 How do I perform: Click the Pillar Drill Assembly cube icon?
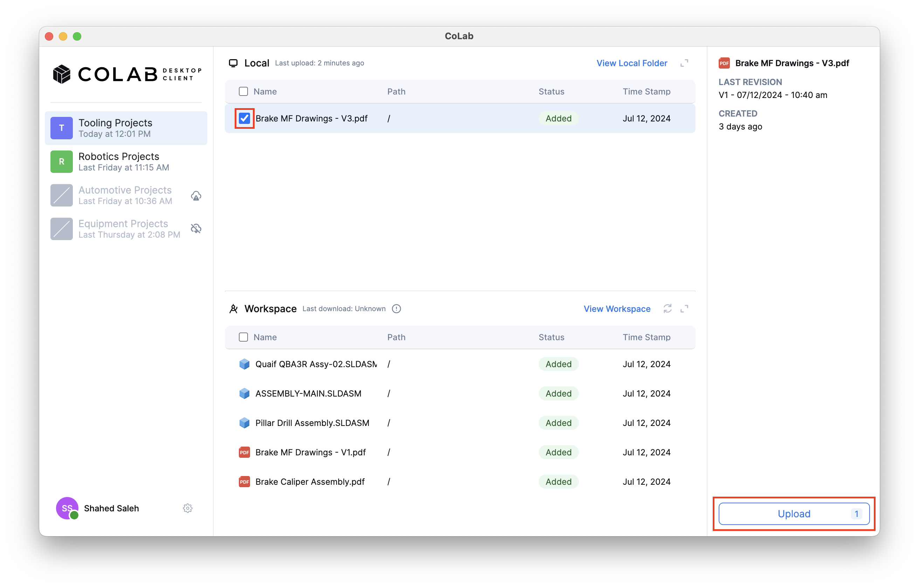(x=244, y=423)
